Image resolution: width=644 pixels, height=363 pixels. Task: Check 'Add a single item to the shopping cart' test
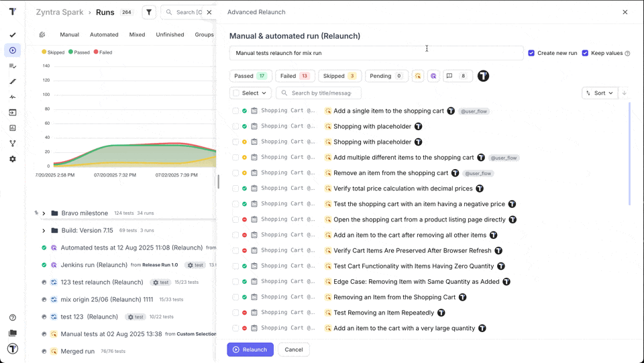tap(235, 111)
